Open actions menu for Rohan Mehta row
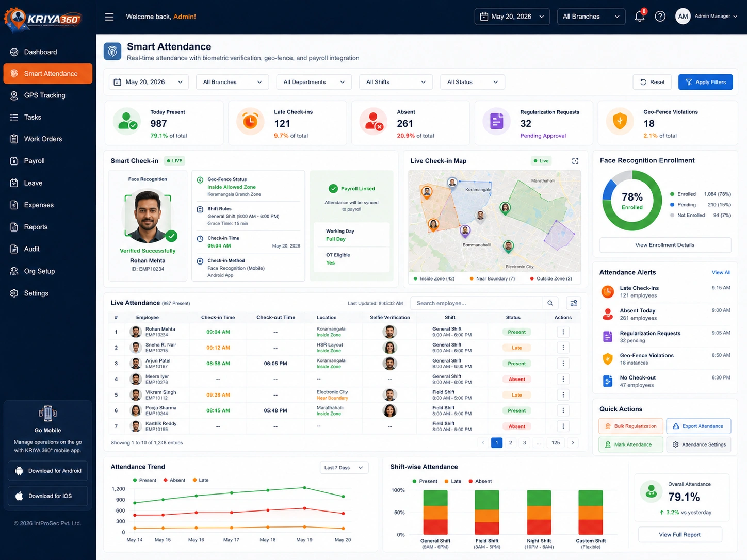Screen dimensions: 747x560 click(x=563, y=332)
